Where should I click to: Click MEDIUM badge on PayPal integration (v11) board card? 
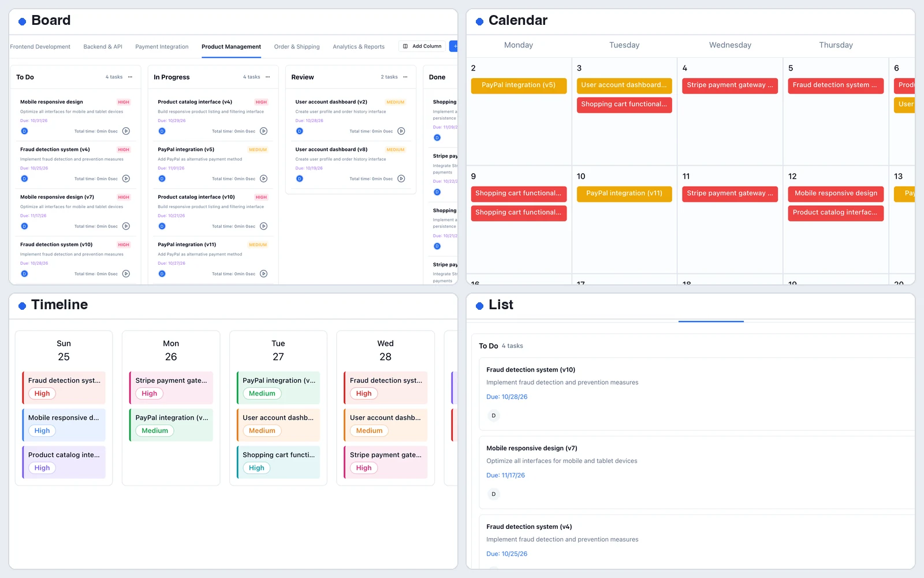pos(258,245)
